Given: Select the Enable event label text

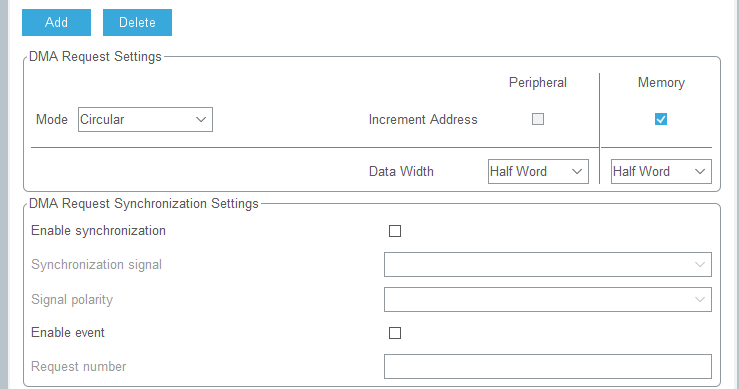Looking at the screenshot, I should tap(68, 332).
